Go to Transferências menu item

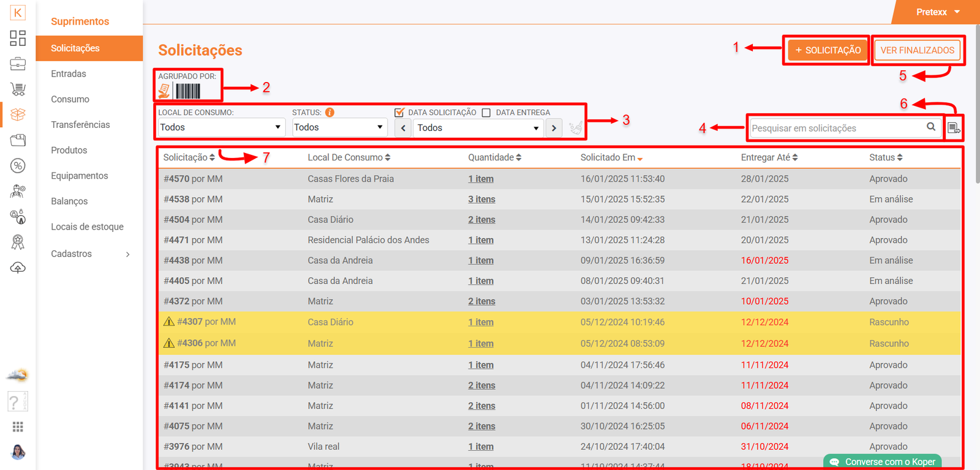tap(80, 125)
